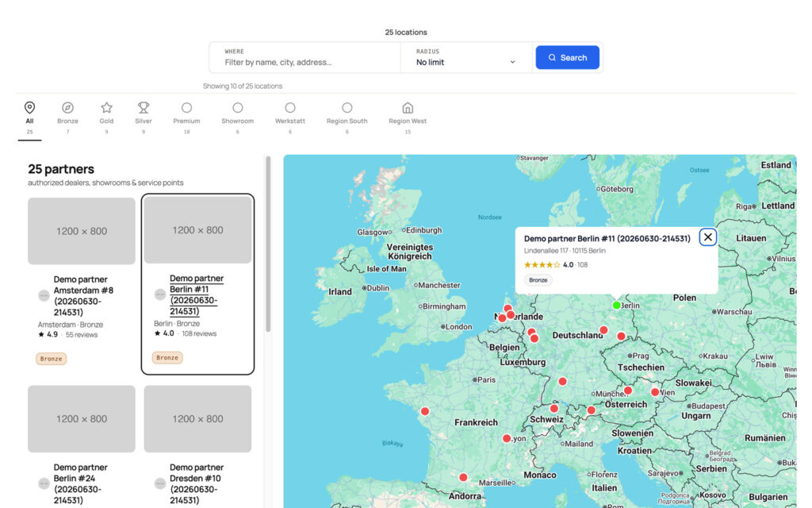Screen dimensions: 812x508
Task: Focus the Where filter input field
Action: [305, 57]
